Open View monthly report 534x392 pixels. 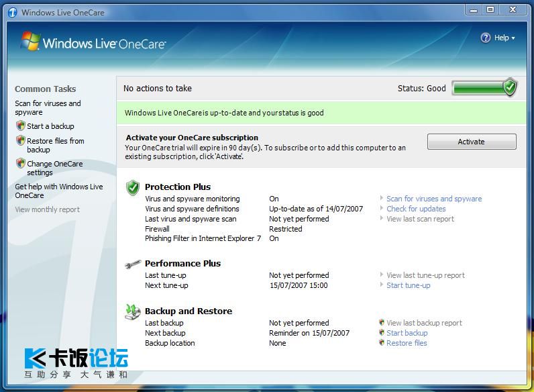click(x=48, y=209)
